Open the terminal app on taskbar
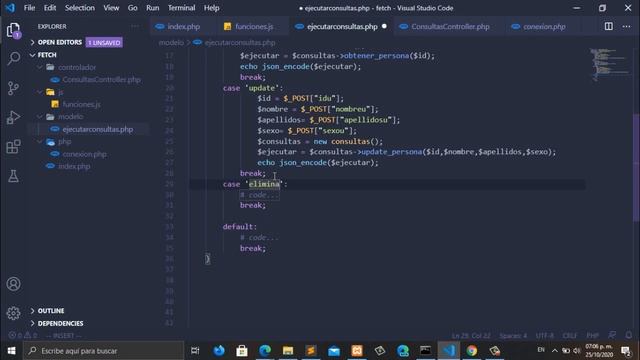 click(425, 351)
